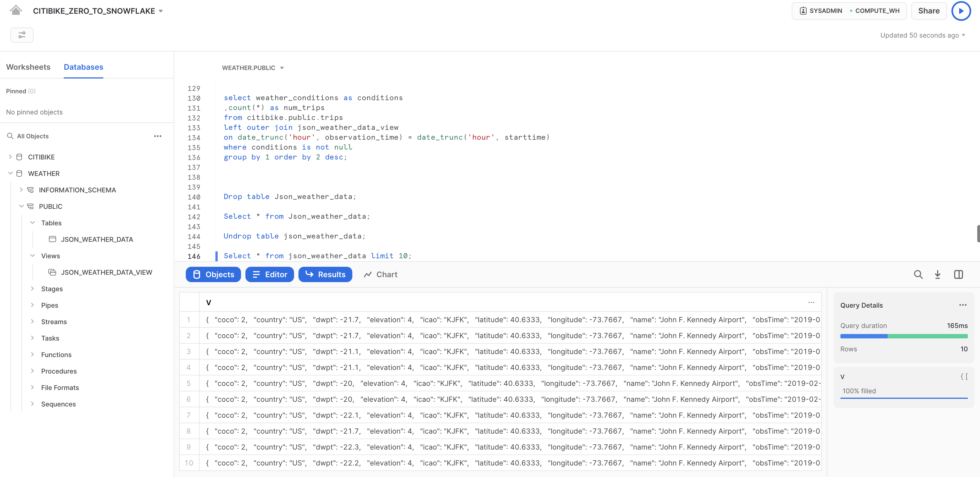The height and width of the screenshot is (477, 980).
Task: Toggle the Objects panel button
Action: click(x=213, y=274)
